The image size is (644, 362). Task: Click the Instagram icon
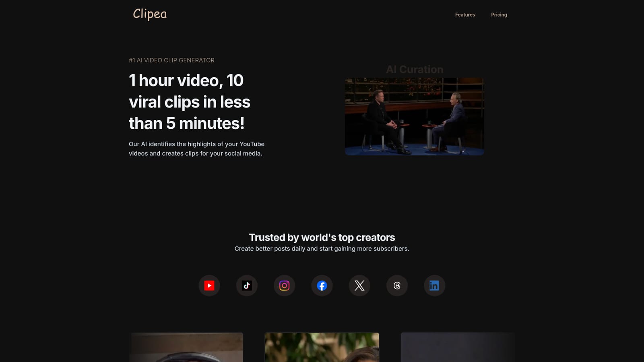coord(284,286)
